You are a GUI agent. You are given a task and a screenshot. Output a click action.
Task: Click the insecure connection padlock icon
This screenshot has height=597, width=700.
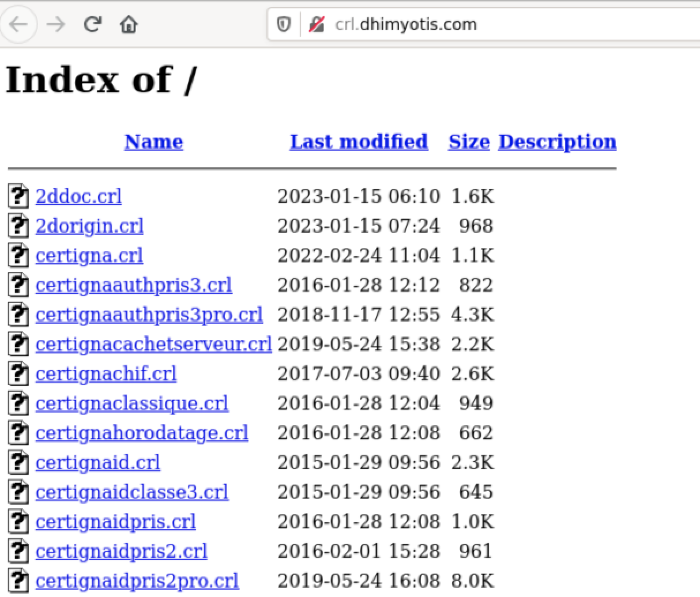(316, 25)
